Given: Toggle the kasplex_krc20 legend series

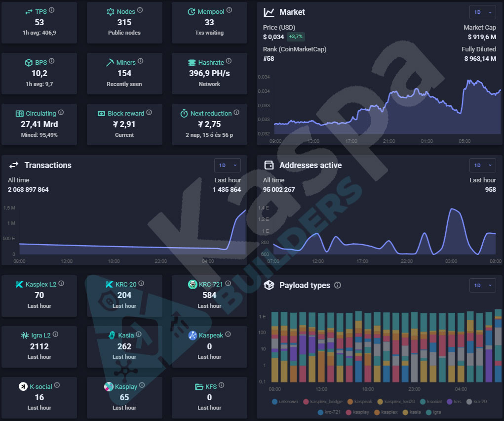Looking at the screenshot, I should tap(396, 401).
